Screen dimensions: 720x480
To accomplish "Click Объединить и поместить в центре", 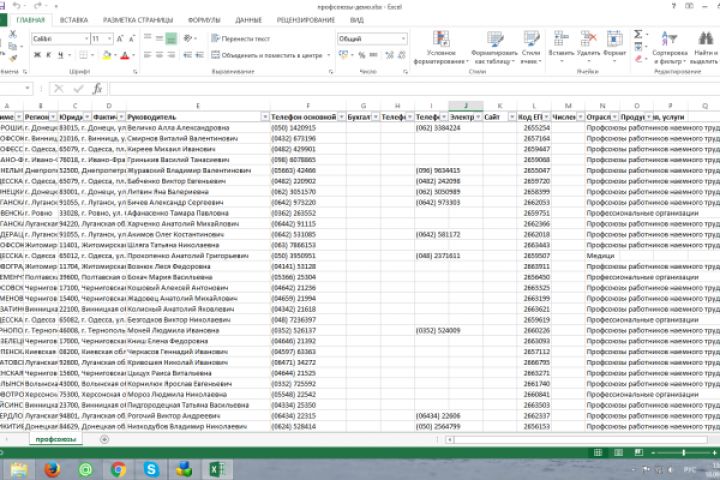I will pyautogui.click(x=267, y=55).
